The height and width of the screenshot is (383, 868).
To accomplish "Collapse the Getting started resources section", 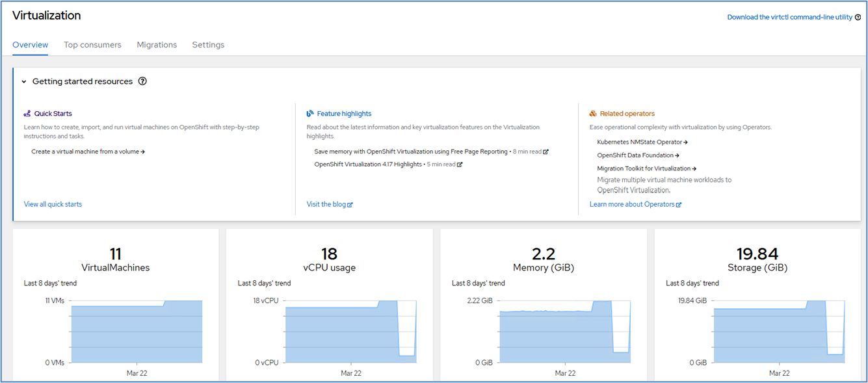I will coord(24,82).
